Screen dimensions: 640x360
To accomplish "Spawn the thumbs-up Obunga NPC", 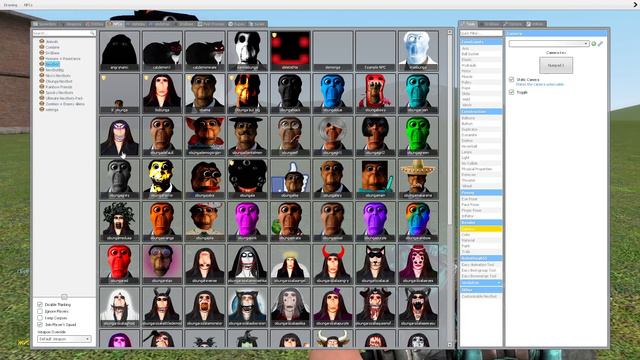I will 290,179.
